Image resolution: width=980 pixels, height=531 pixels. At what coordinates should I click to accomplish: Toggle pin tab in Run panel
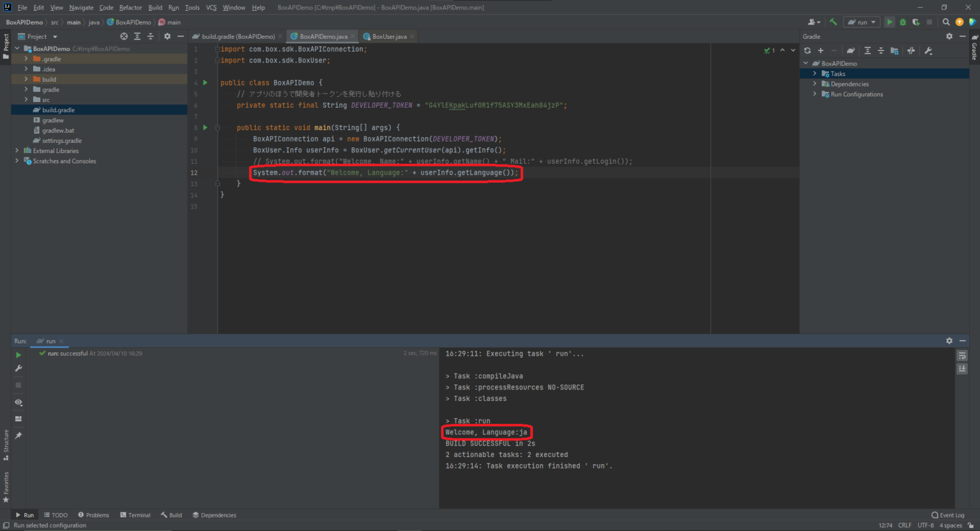coord(19,435)
